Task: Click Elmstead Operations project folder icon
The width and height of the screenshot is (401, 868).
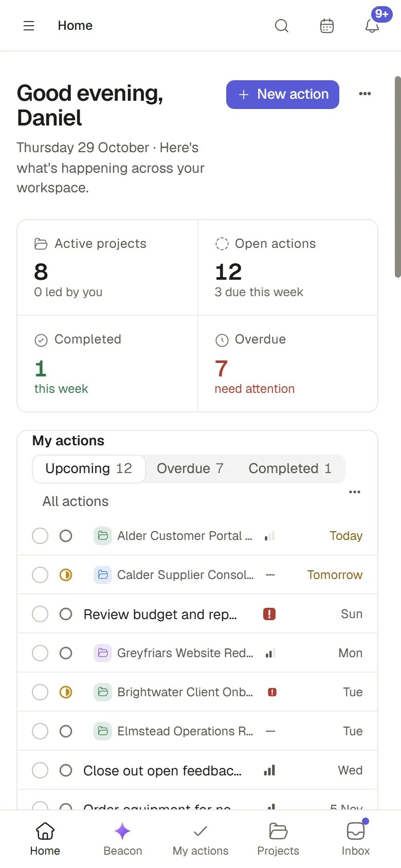Action: (103, 731)
